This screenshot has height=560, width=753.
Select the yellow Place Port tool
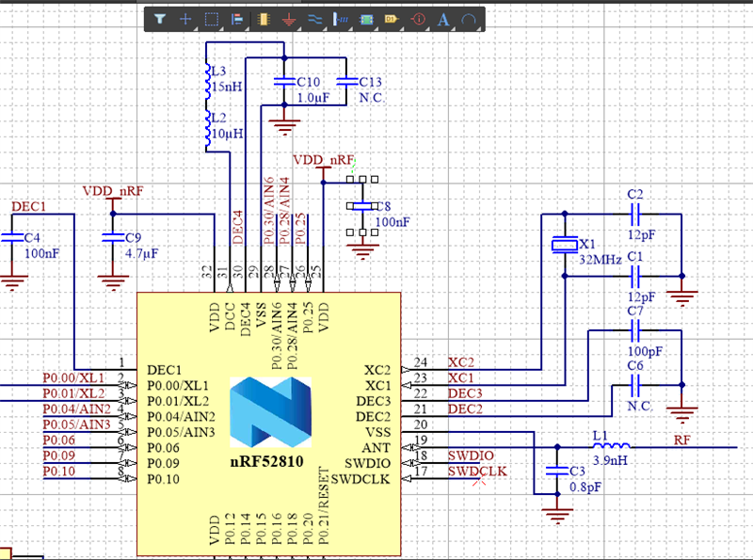(x=392, y=19)
